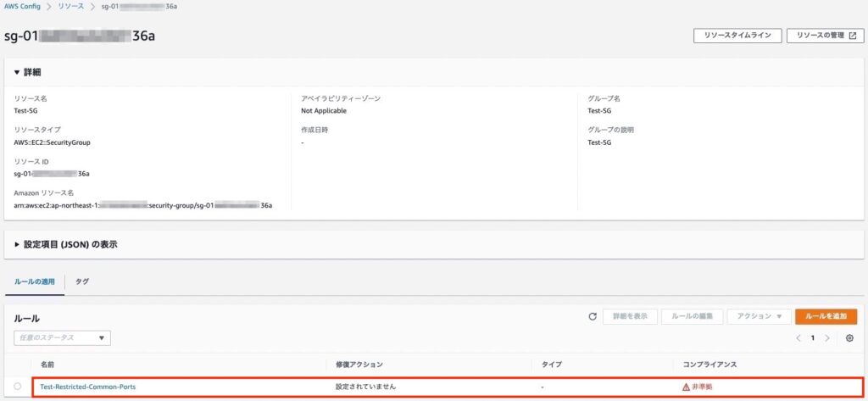Click the ルールを追加 button
Image resolution: width=868 pixels, height=401 pixels.
826,316
